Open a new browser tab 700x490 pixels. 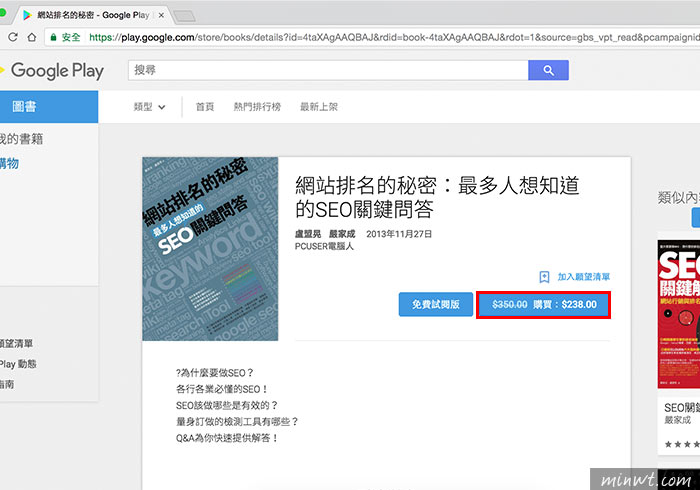click(x=184, y=17)
